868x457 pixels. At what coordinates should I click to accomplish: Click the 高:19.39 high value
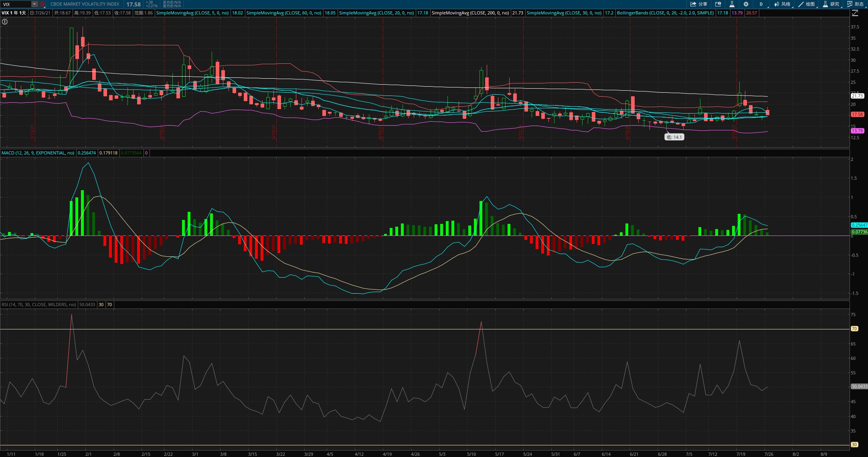82,13
